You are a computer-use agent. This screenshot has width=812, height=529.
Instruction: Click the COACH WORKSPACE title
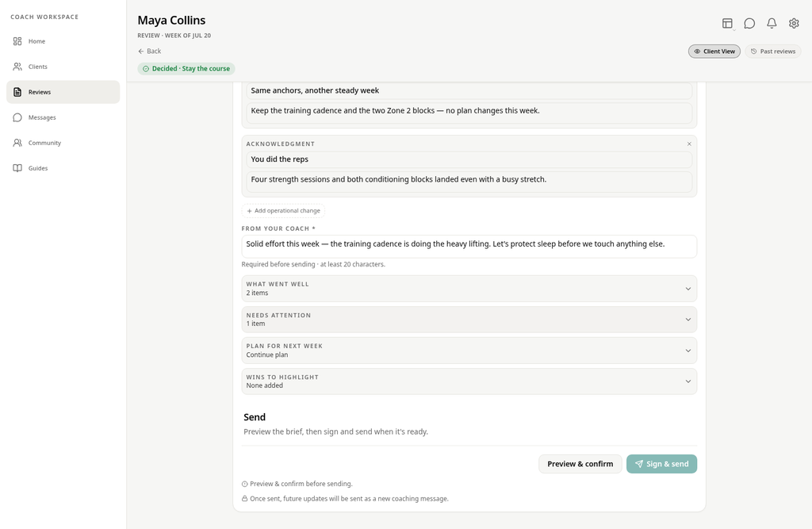pyautogui.click(x=44, y=17)
